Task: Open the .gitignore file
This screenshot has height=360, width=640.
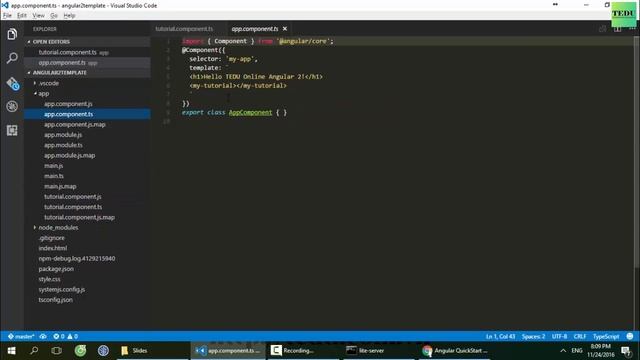Action: point(51,238)
